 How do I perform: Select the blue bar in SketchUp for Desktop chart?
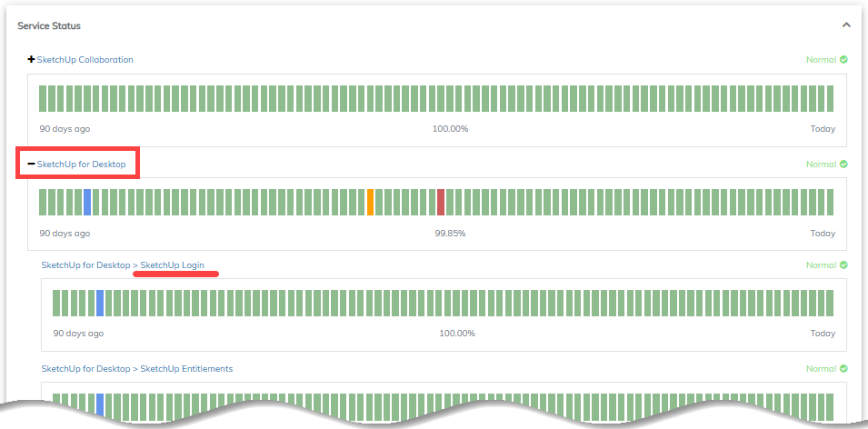tap(87, 202)
